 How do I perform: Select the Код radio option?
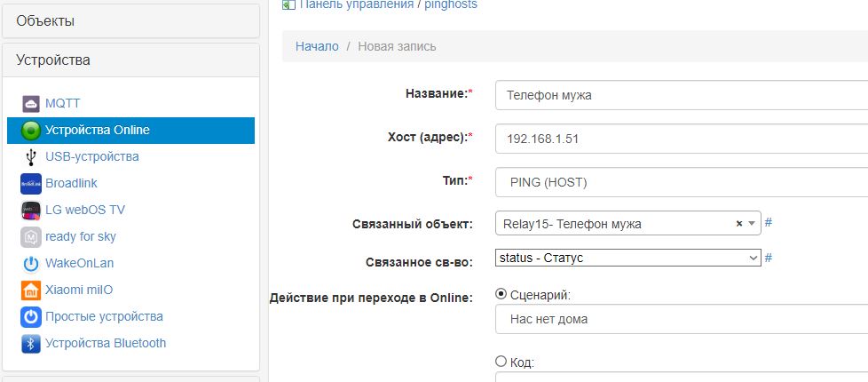501,362
